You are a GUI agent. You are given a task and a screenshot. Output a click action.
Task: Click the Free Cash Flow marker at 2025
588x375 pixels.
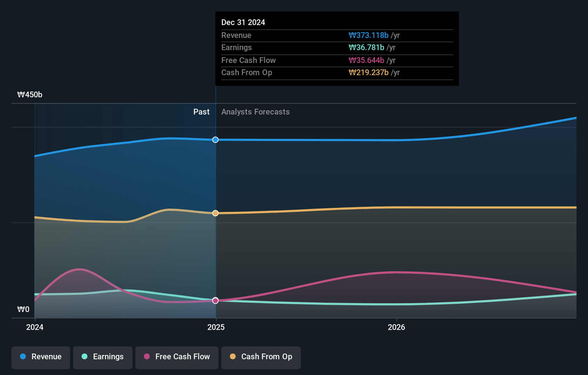coord(215,301)
